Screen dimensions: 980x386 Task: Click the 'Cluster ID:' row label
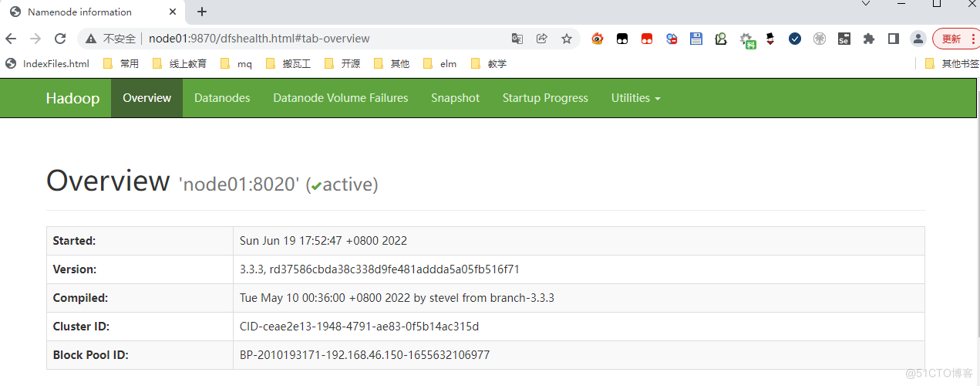coord(81,327)
